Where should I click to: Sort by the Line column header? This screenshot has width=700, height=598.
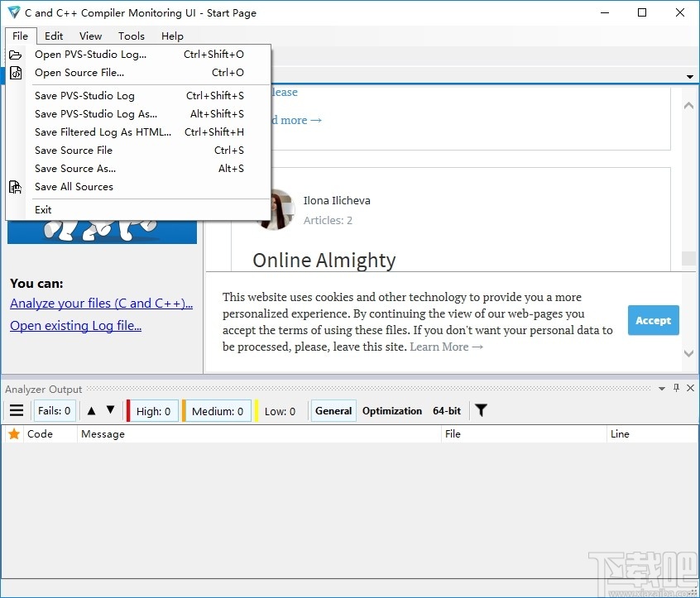tap(652, 433)
